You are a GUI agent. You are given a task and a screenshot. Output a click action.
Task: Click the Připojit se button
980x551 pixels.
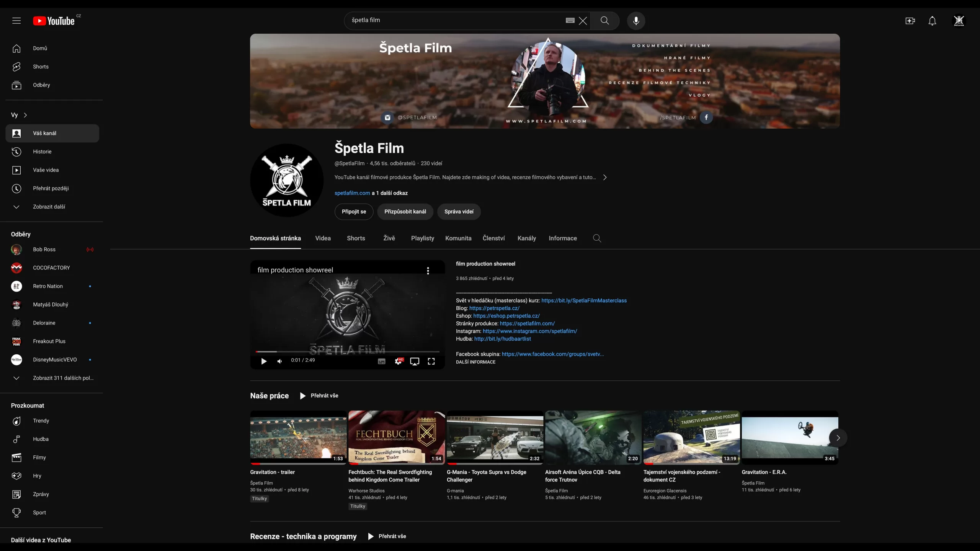pos(354,212)
